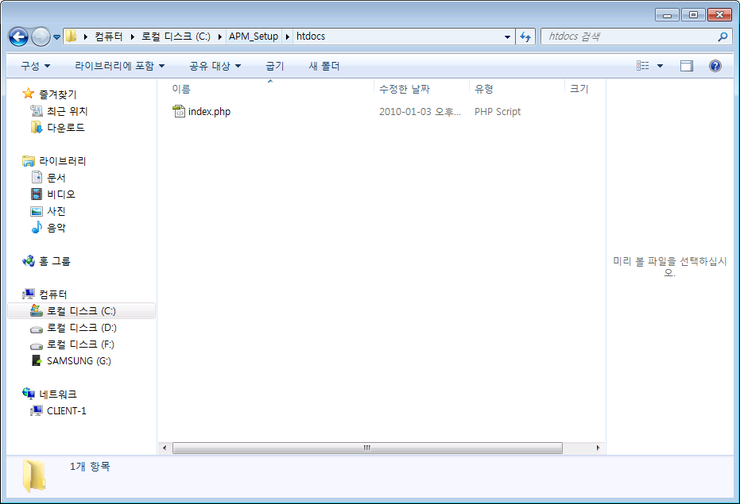Click the 라이브러리 icon
740x504 pixels.
28,161
